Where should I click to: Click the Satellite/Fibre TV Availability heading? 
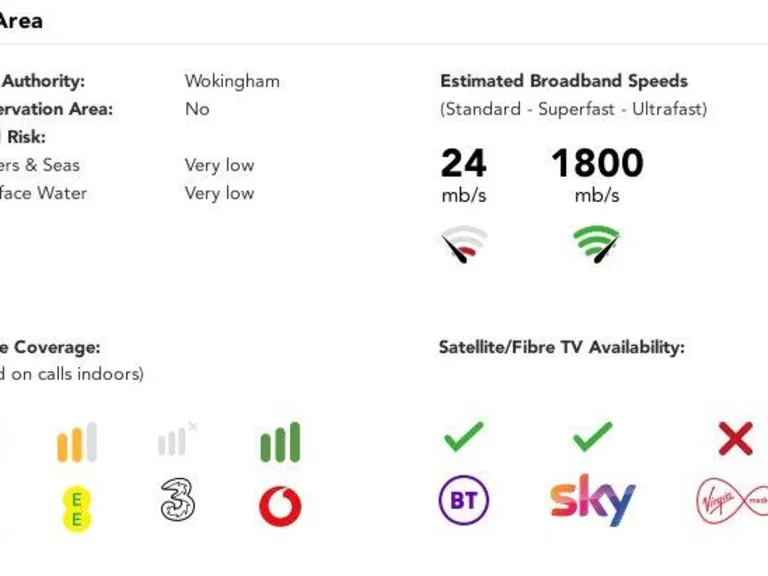561,347
